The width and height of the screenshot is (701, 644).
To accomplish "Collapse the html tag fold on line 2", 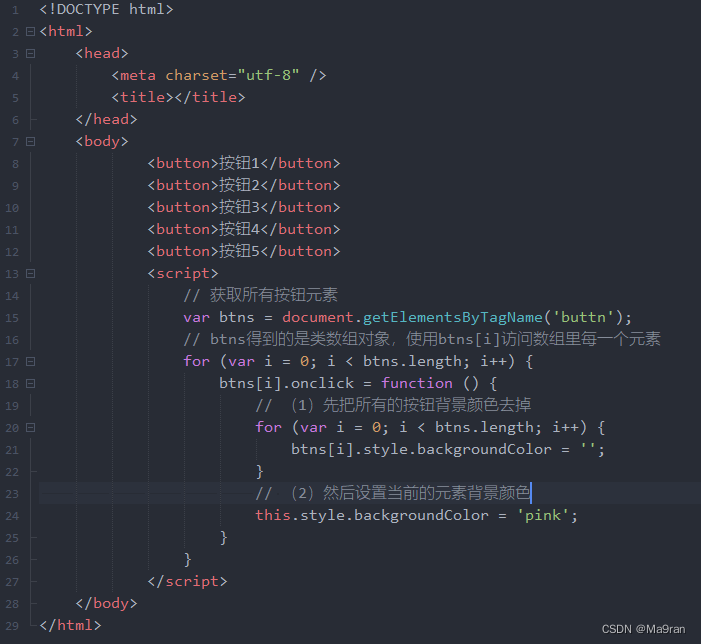I will (x=30, y=32).
